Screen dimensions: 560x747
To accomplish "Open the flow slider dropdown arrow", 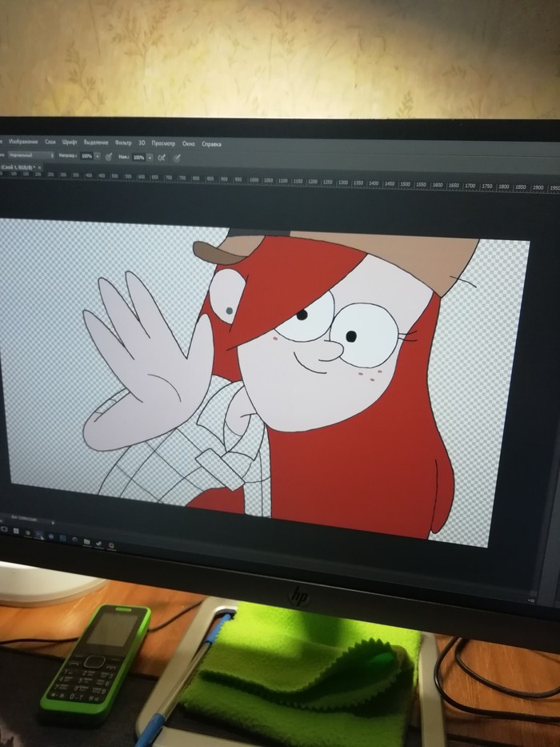I will click(150, 157).
